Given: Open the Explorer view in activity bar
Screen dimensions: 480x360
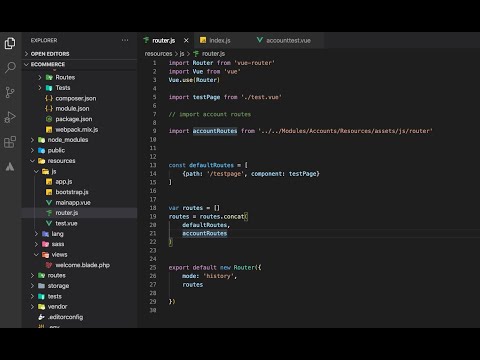Looking at the screenshot, I should 10,43.
